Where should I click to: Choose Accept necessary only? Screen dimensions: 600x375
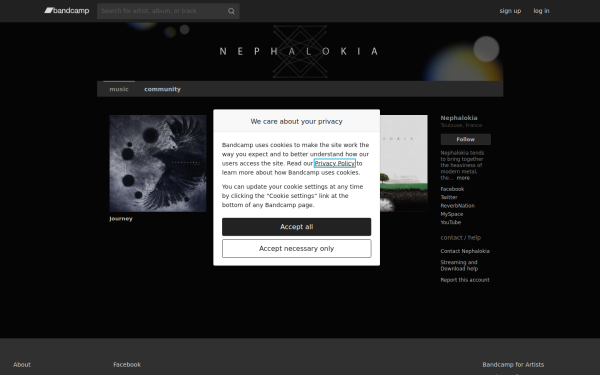click(x=297, y=249)
